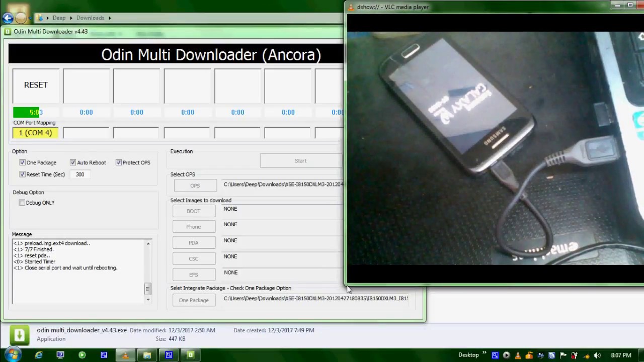Image resolution: width=644 pixels, height=362 pixels.
Task: Click the RESET status box
Action: click(x=36, y=85)
